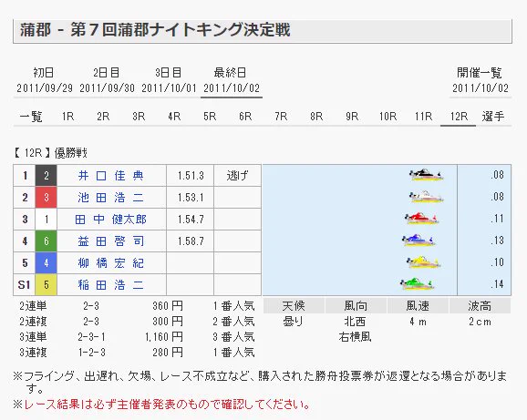Click the green number 6 lane badge
Image resolution: width=527 pixels, height=420 pixels.
point(46,241)
